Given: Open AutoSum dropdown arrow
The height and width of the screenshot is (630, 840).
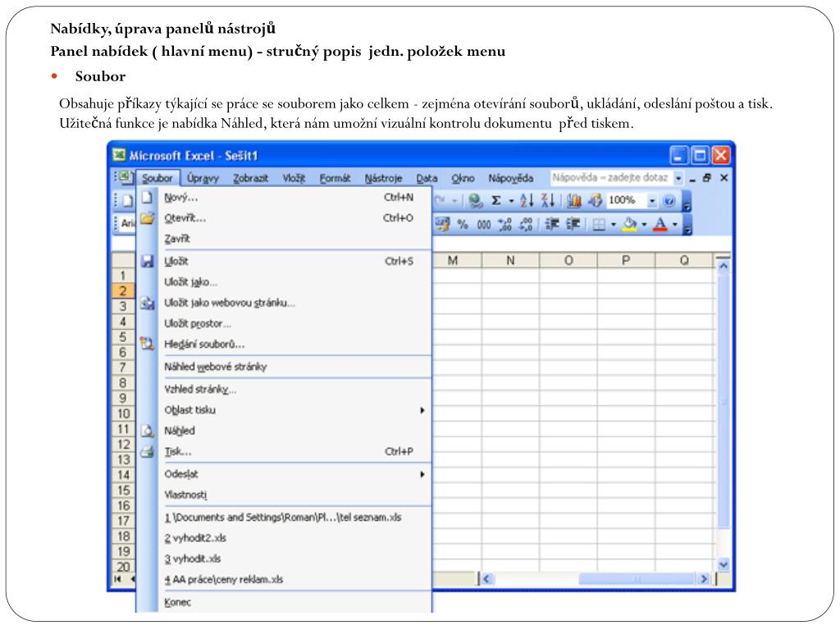Looking at the screenshot, I should click(511, 202).
